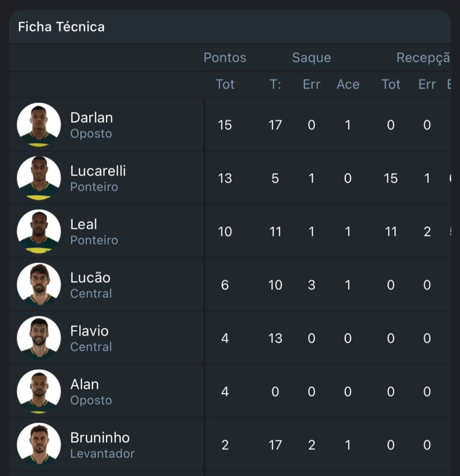460x476 pixels.
Task: Open Lucarelli player name link
Action: [98, 171]
